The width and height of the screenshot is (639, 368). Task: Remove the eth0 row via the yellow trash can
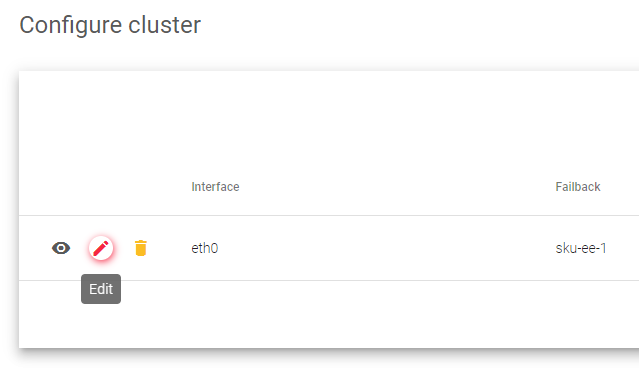(x=141, y=248)
